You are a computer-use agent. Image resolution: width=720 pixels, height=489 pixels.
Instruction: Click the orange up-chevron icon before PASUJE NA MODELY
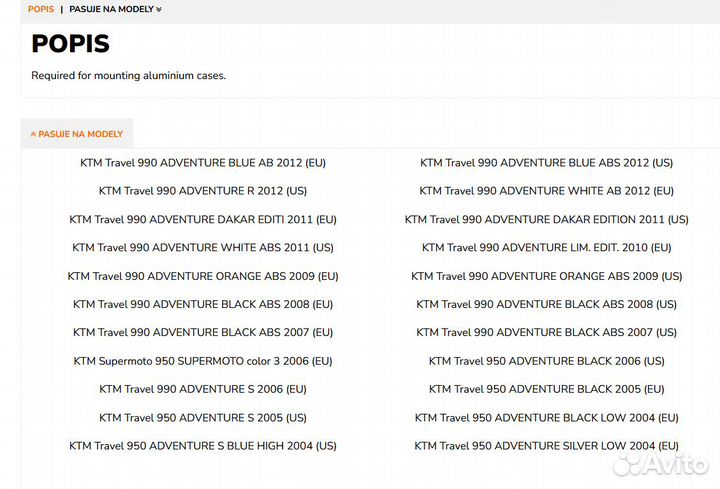click(33, 134)
